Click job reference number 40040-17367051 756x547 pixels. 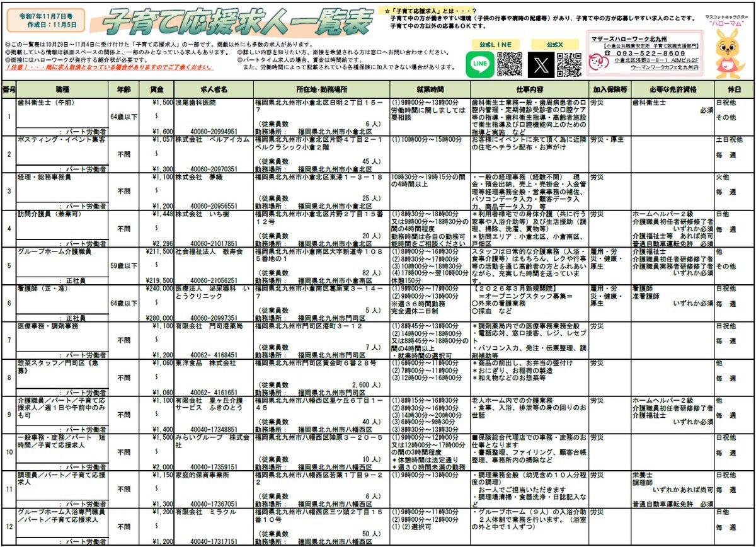pos(214,504)
